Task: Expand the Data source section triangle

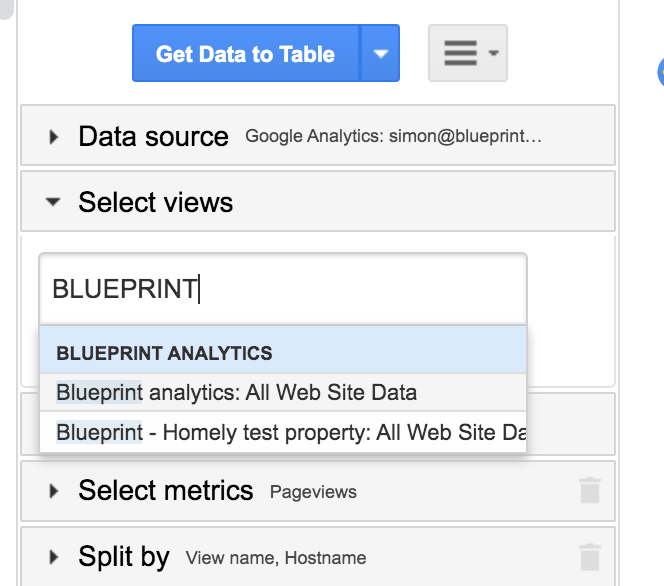Action: tap(54, 137)
